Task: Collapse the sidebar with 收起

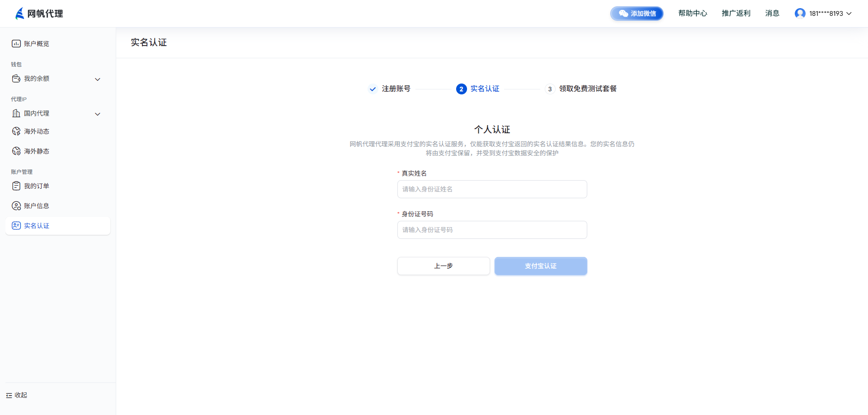Action: [17, 395]
